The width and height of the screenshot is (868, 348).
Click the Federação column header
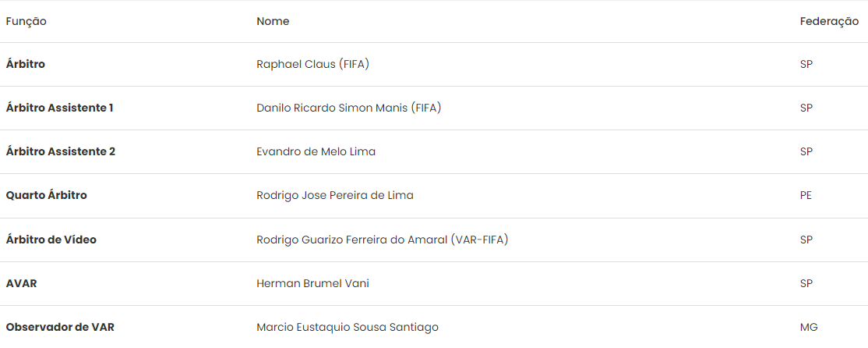[x=829, y=22]
